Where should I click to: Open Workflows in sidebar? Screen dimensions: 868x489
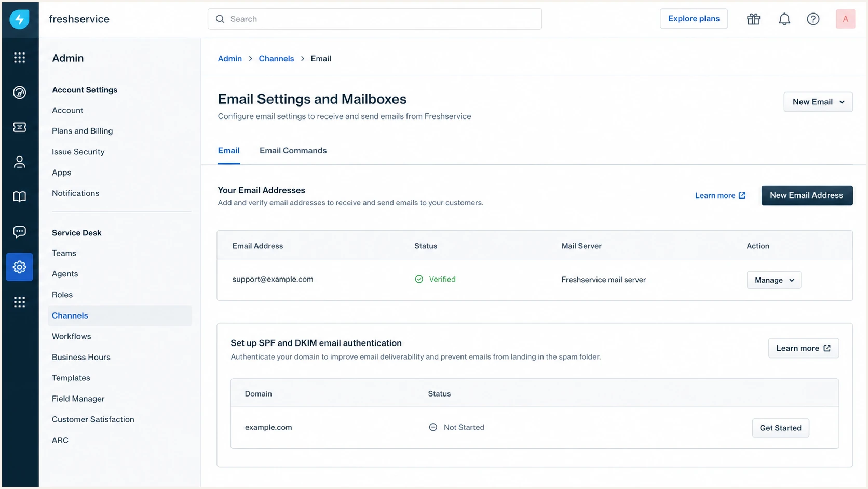pos(71,336)
